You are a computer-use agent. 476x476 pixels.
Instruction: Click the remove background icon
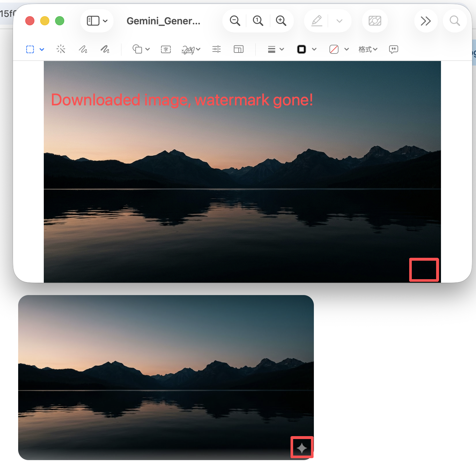click(x=375, y=21)
